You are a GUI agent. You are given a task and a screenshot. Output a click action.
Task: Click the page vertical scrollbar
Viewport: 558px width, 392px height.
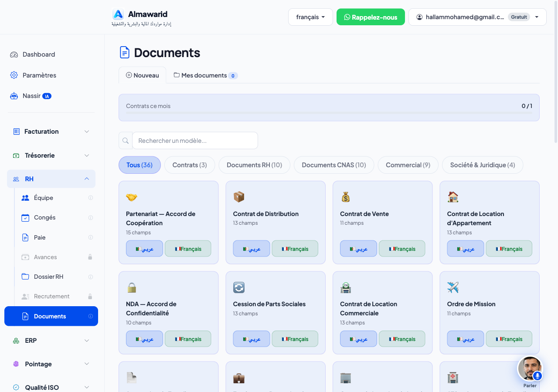pos(555,72)
